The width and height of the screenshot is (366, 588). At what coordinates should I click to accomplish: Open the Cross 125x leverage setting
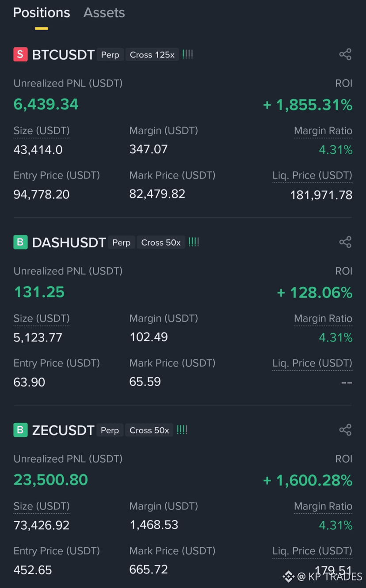tap(152, 55)
